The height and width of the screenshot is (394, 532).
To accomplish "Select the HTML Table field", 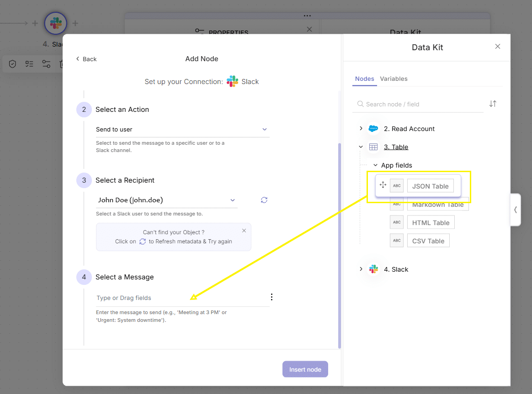I will click(x=431, y=223).
